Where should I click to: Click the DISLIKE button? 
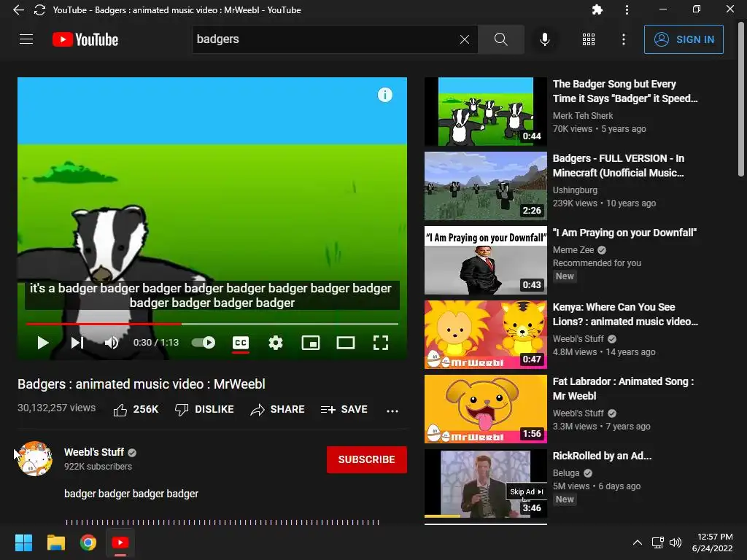(204, 410)
